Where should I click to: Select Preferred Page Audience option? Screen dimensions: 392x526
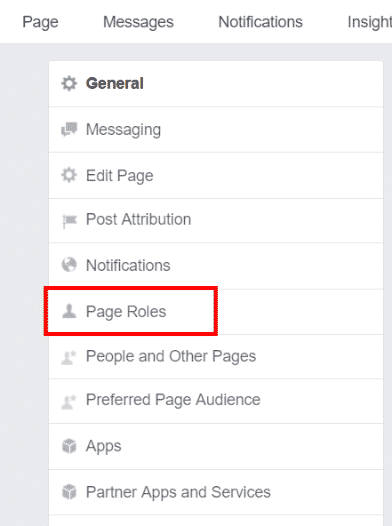tap(216, 401)
